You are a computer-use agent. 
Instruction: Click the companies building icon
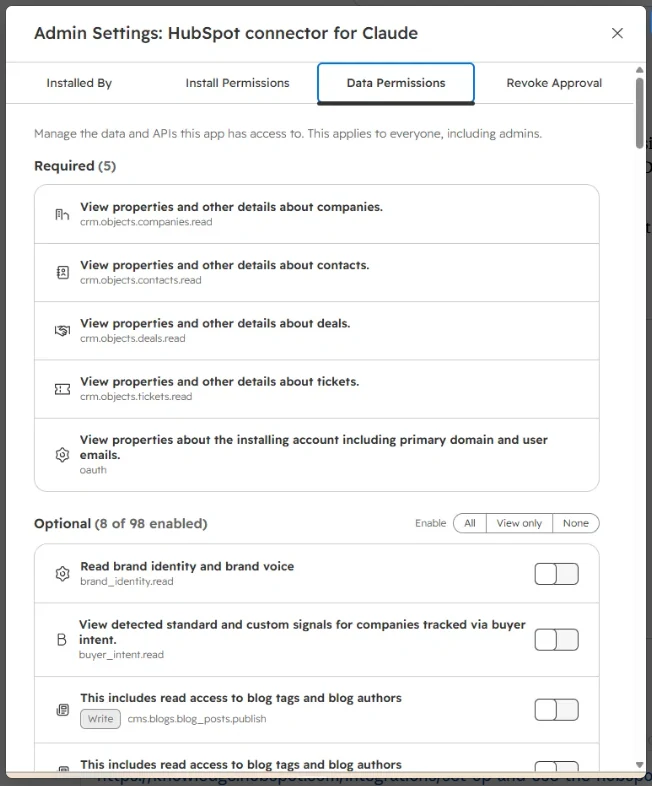tap(62, 215)
